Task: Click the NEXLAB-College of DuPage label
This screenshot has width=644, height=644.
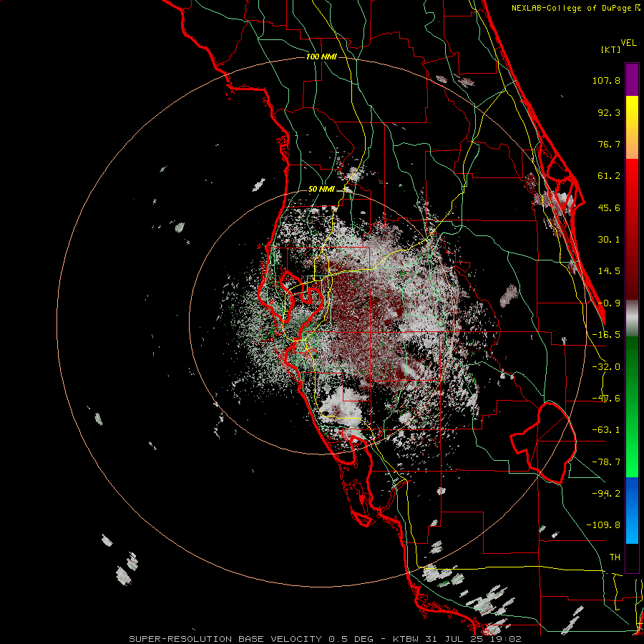Action: [572, 8]
